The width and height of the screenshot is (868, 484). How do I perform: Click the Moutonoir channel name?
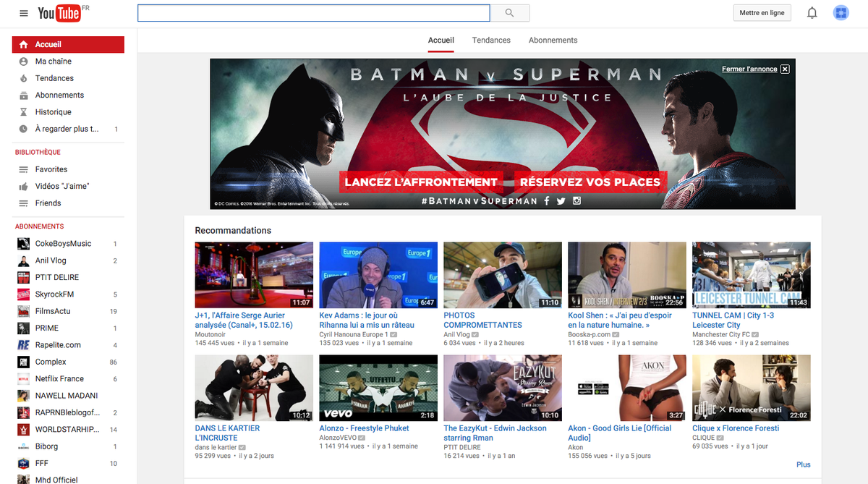209,335
